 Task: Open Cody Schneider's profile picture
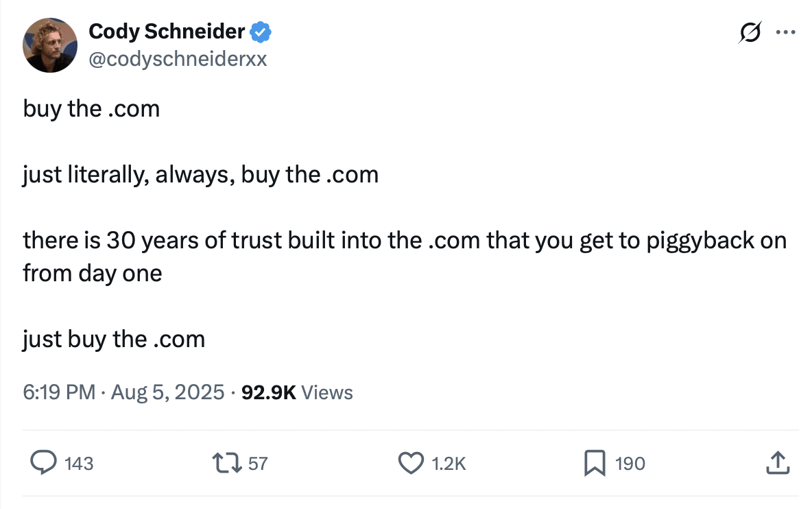(x=50, y=45)
